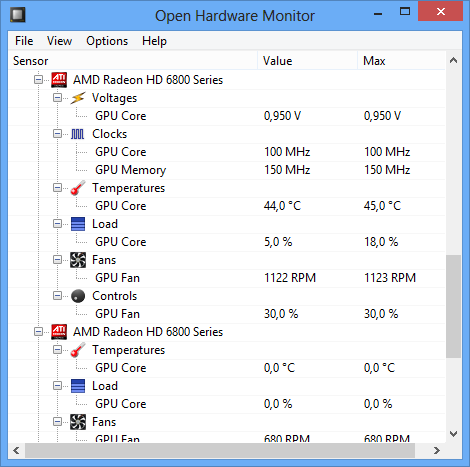Click the 0,950 V value in Value column
470x467 pixels.
(x=282, y=116)
